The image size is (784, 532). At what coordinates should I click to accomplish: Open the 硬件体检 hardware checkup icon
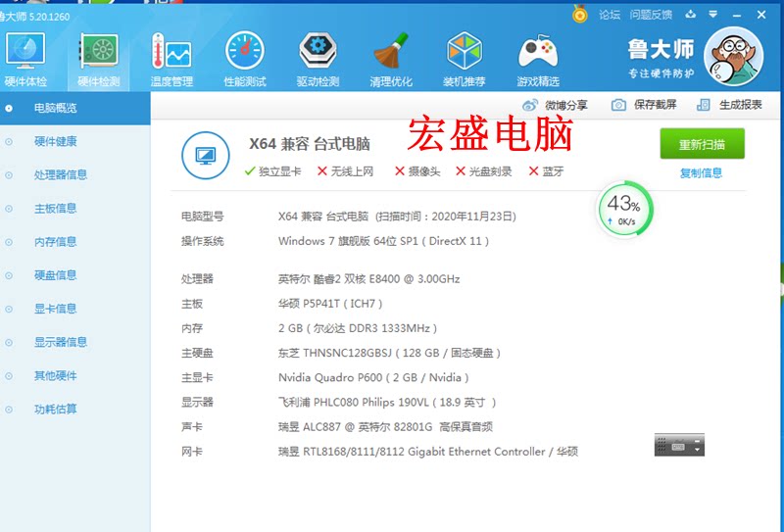click(25, 59)
